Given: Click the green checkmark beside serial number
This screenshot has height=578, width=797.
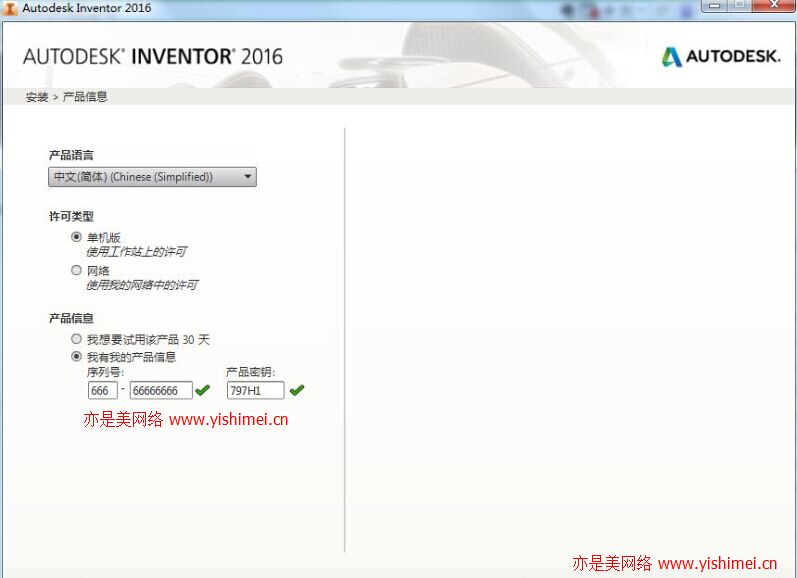Looking at the screenshot, I should click(x=203, y=390).
